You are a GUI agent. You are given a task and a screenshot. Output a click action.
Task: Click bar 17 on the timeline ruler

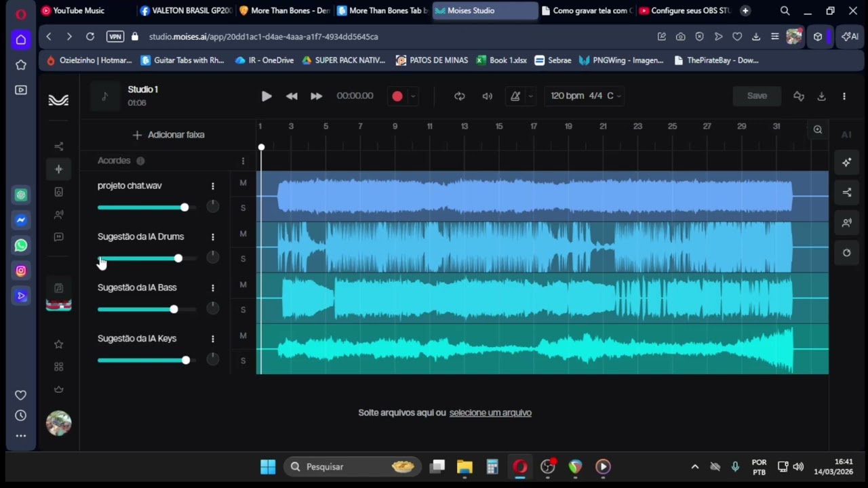(x=534, y=127)
